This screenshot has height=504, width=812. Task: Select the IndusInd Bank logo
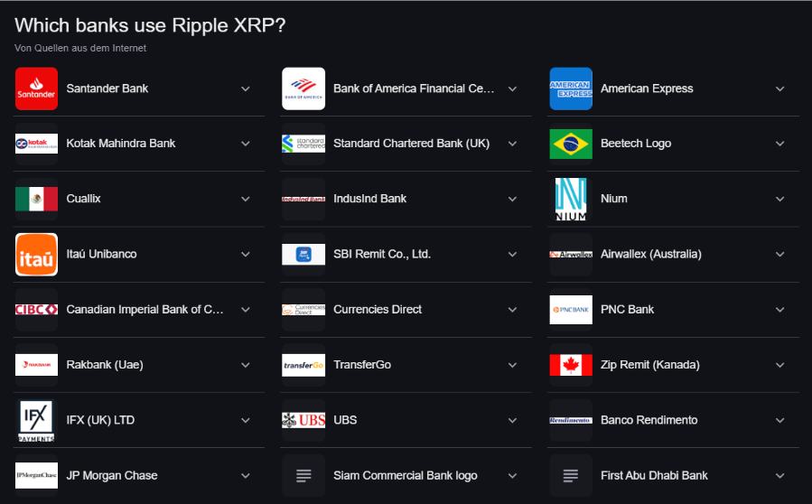tap(303, 199)
